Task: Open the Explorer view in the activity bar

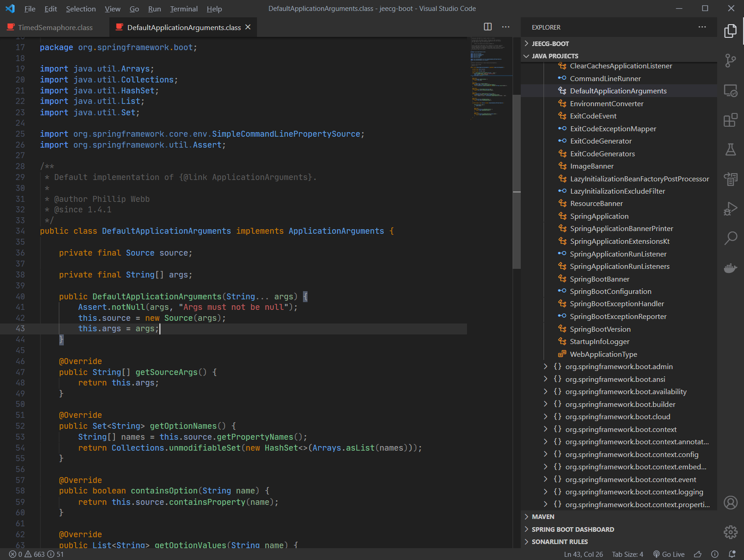Action: pyautogui.click(x=730, y=31)
